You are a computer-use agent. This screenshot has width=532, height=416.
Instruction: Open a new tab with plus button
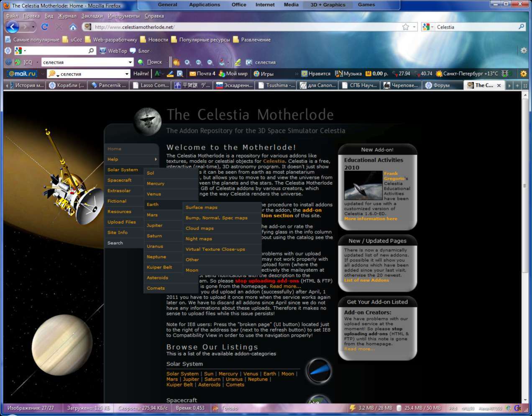coord(517,85)
